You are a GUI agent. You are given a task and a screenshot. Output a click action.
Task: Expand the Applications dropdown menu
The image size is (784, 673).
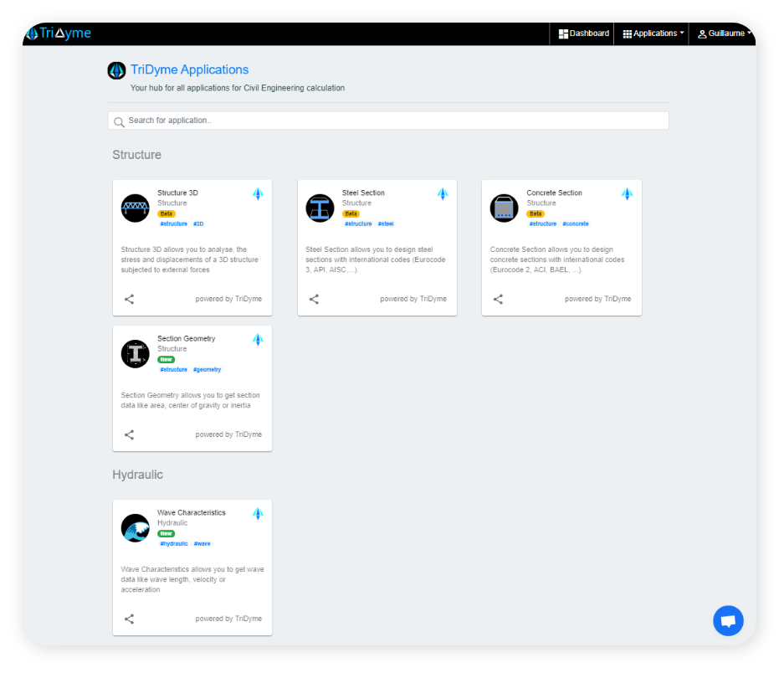(653, 33)
